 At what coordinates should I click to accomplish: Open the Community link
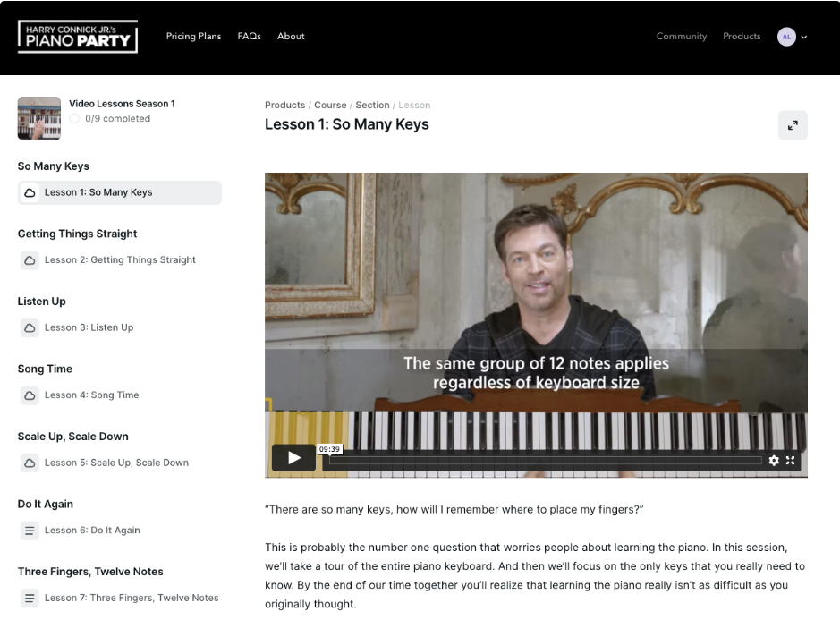[682, 37]
